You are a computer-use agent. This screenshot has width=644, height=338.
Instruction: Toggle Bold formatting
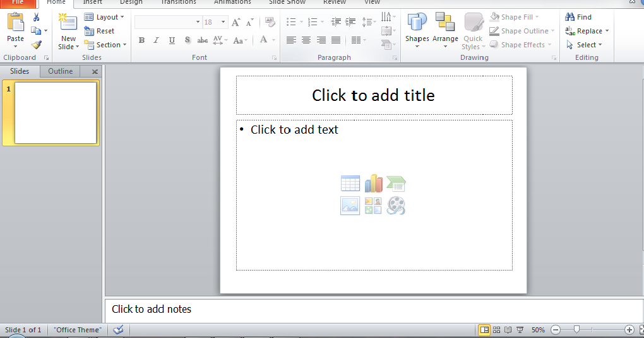pos(141,40)
